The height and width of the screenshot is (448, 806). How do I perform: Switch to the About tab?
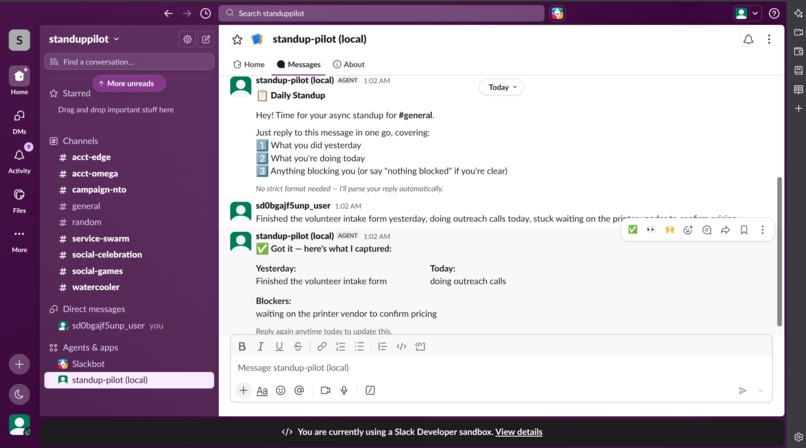pyautogui.click(x=349, y=64)
